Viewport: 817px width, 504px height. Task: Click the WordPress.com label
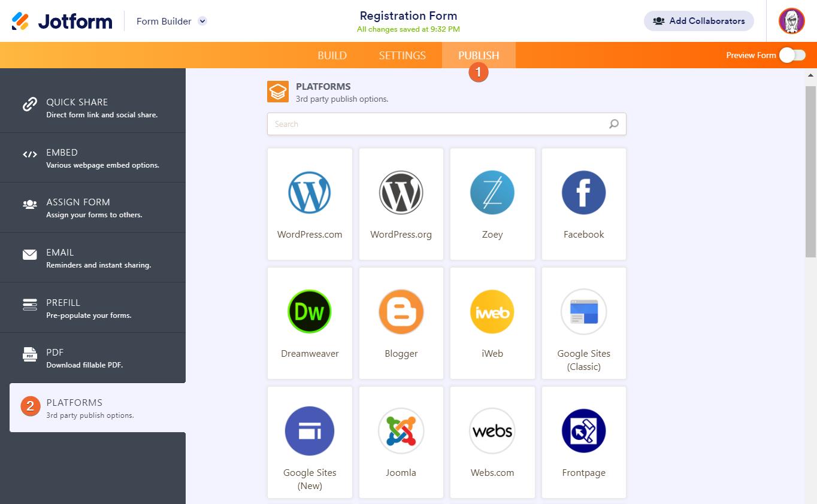coord(310,235)
